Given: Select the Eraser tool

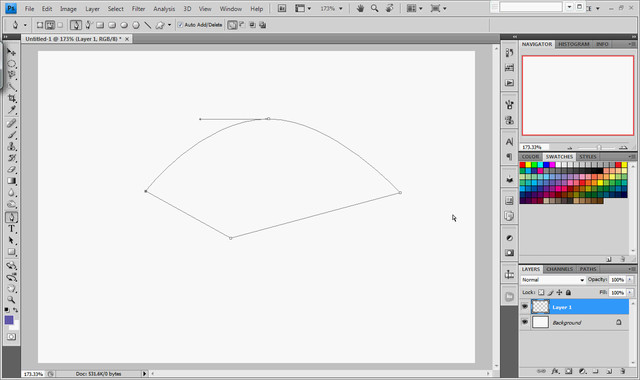Looking at the screenshot, I should pyautogui.click(x=12, y=169).
